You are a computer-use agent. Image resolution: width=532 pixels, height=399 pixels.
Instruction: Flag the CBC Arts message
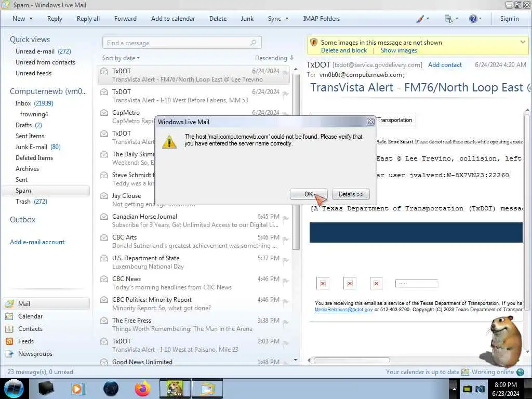[x=285, y=239]
